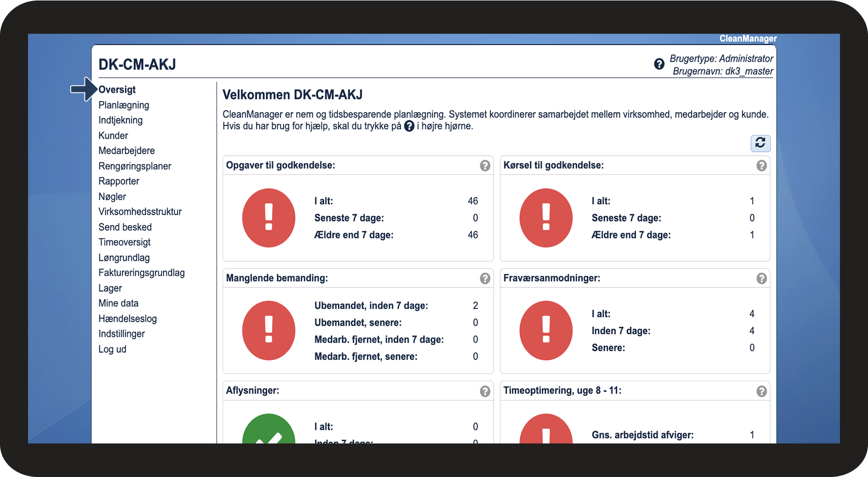The height and width of the screenshot is (477, 868).
Task: Click 'Senere:' under Fraværsanmodninger
Action: point(608,348)
